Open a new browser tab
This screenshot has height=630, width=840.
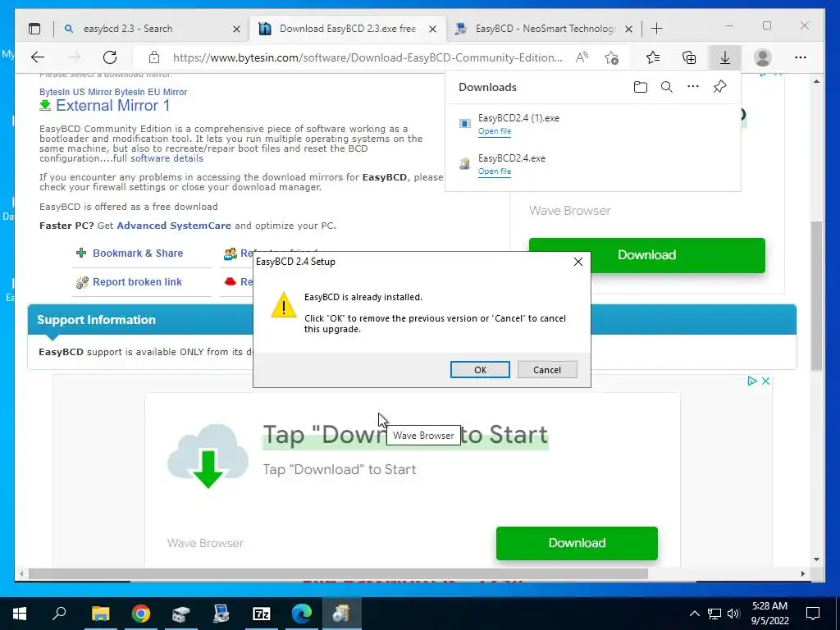[x=656, y=29]
